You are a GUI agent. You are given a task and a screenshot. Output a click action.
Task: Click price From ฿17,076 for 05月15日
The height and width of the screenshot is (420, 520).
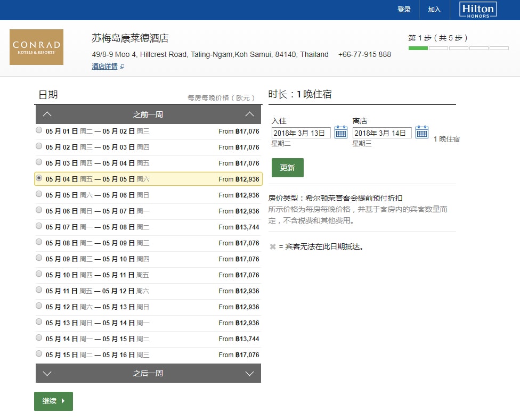[239, 355]
